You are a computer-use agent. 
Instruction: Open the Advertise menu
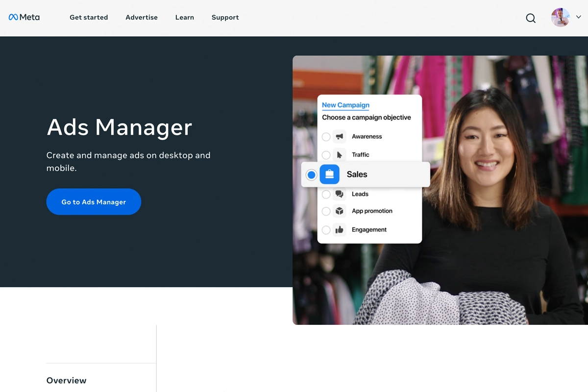tap(142, 17)
